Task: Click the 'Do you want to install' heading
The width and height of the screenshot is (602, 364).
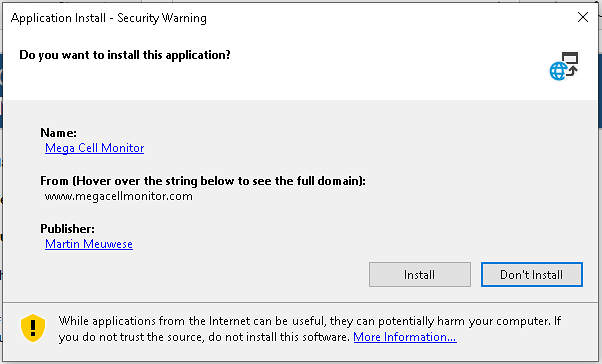Action: click(125, 55)
